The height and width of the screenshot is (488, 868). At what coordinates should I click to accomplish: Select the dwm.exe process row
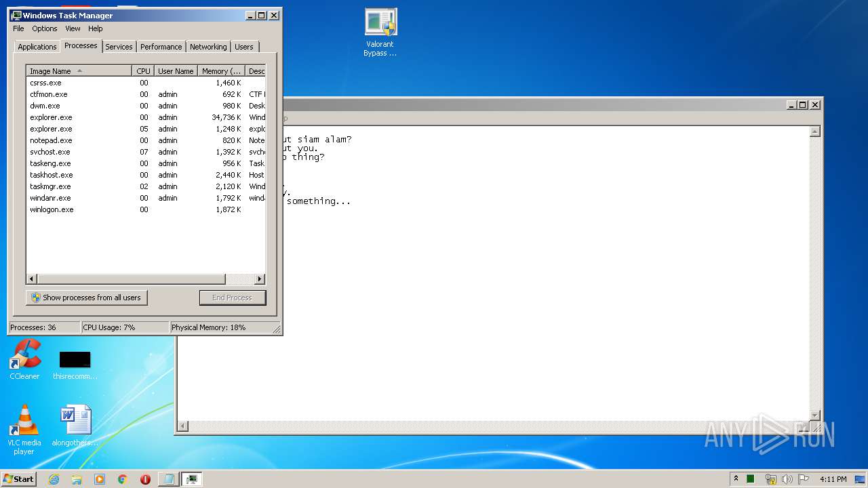[146, 106]
